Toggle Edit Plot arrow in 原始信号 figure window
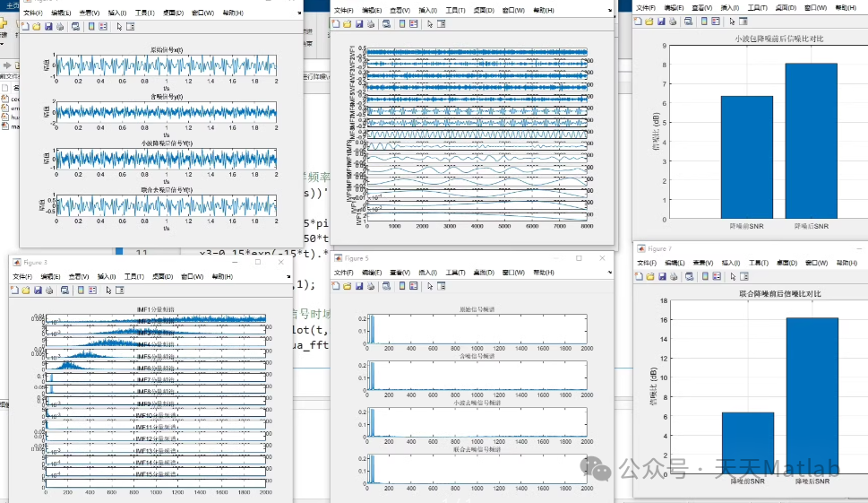Image resolution: width=868 pixels, height=503 pixels. point(119,27)
